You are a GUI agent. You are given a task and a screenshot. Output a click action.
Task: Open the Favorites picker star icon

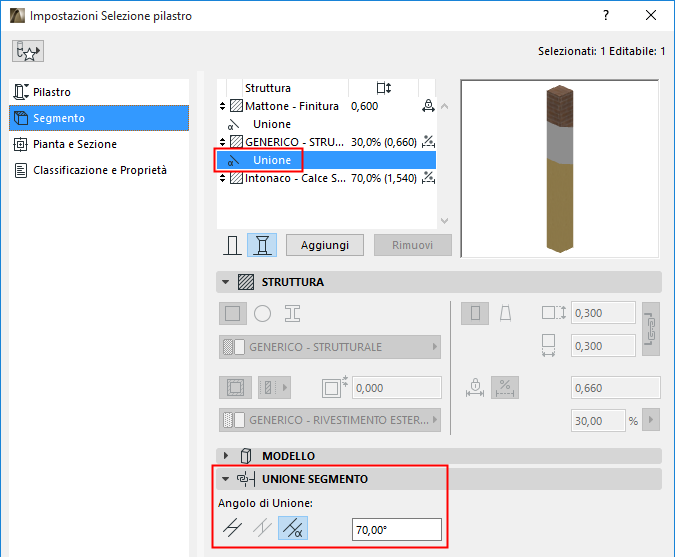[x=28, y=51]
